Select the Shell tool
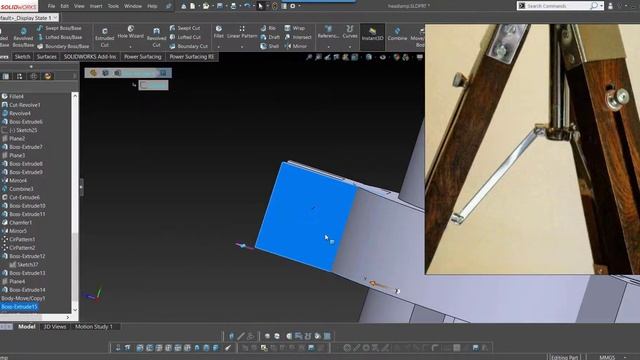 [269, 46]
